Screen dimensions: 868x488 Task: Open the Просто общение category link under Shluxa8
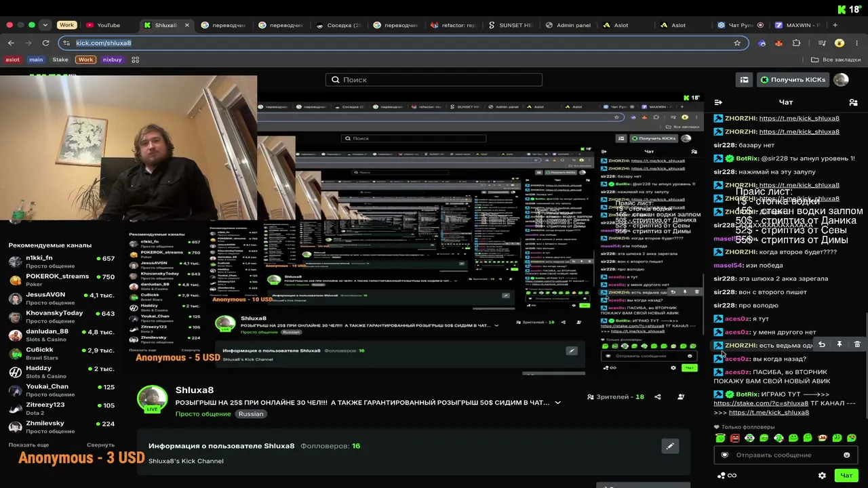point(203,414)
